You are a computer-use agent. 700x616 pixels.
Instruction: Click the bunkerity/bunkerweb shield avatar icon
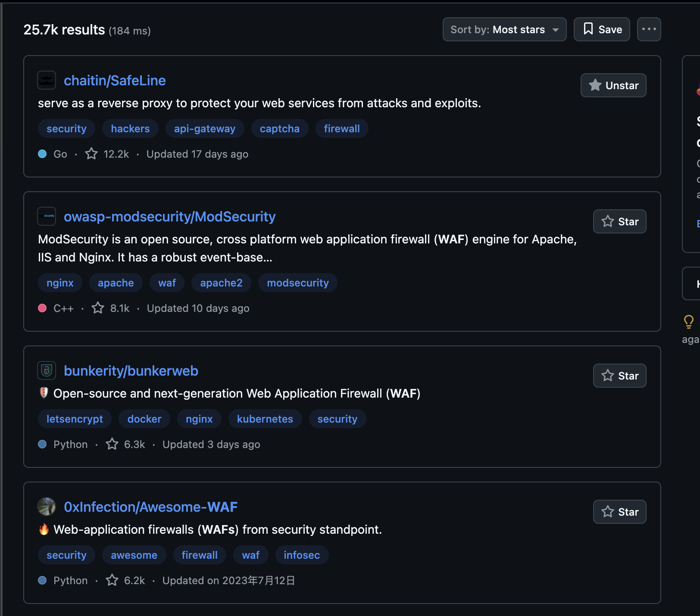tap(47, 370)
